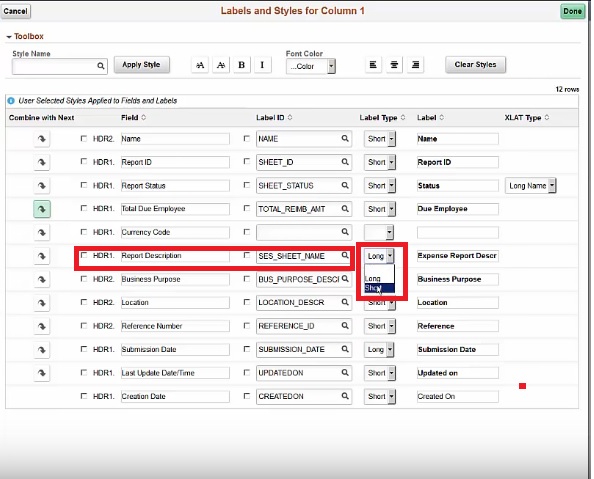This screenshot has width=594, height=479.
Task: Check the field checkbox for Currency Code
Action: 84,232
